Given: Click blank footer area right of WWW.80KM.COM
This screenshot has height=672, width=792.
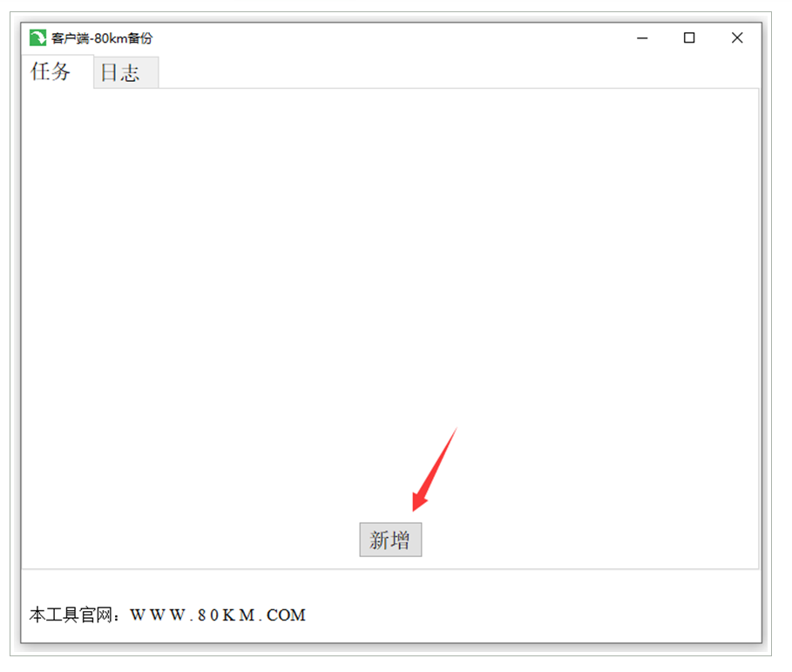Looking at the screenshot, I should tap(531, 615).
